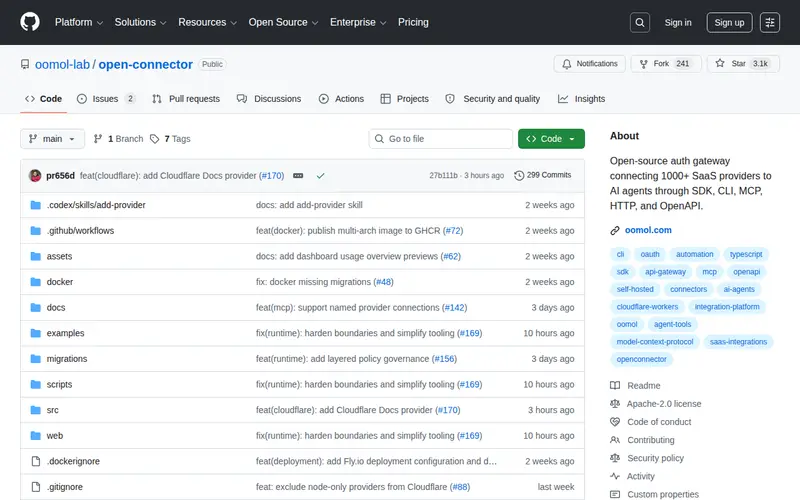Screen dimensions: 800x500
Task: Click the file icon for .gitignore
Action: [x=35, y=487]
